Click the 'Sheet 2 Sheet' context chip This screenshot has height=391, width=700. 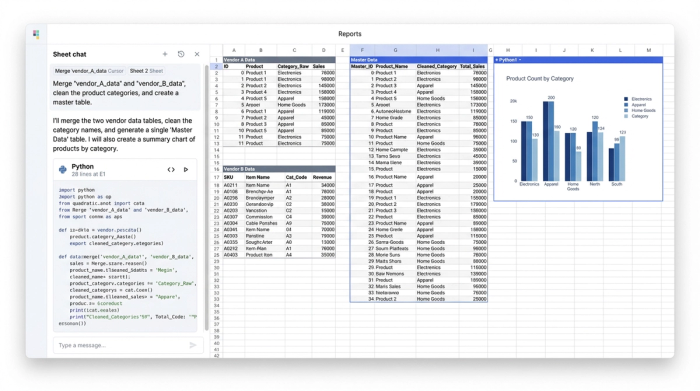coord(146,71)
